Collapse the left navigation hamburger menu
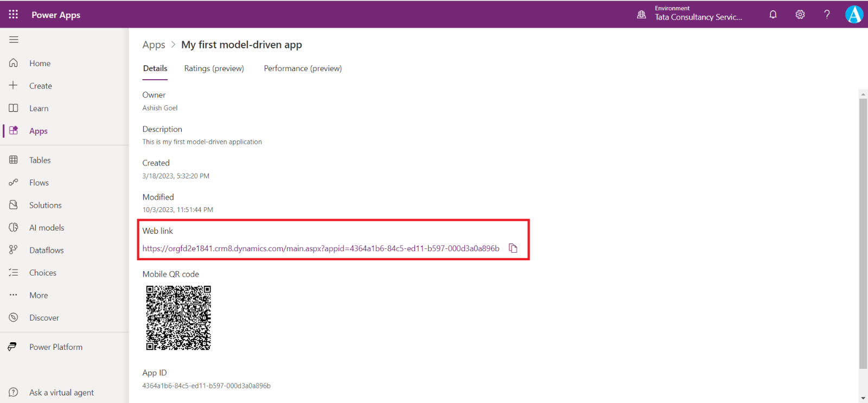 point(14,40)
